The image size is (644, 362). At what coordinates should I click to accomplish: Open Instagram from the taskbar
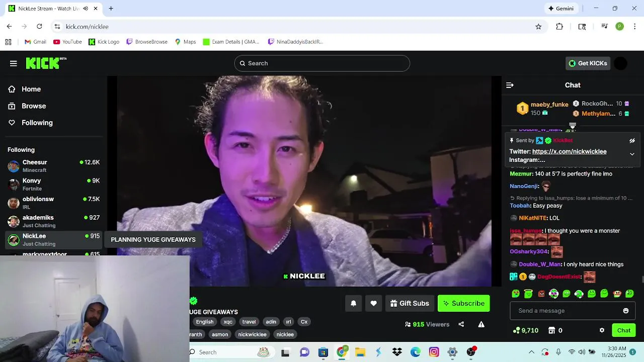[x=434, y=352]
